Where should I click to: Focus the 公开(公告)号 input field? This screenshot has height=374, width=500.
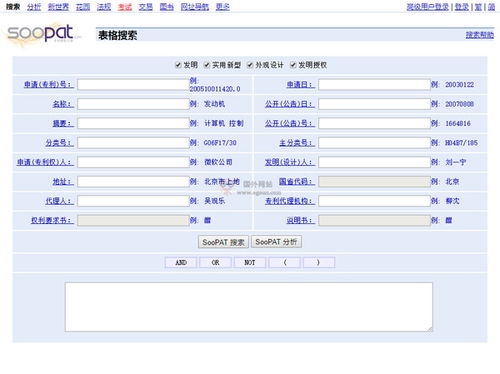pos(374,123)
